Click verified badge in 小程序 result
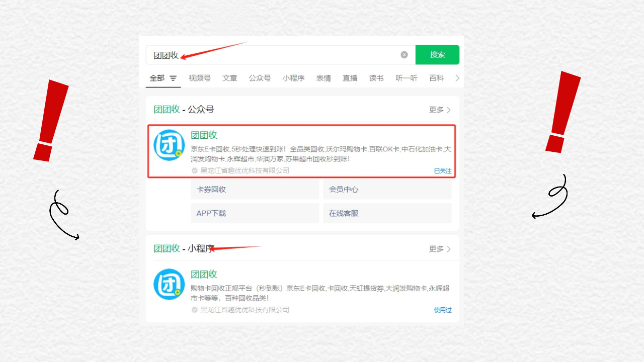The height and width of the screenshot is (362, 644). pos(194,310)
